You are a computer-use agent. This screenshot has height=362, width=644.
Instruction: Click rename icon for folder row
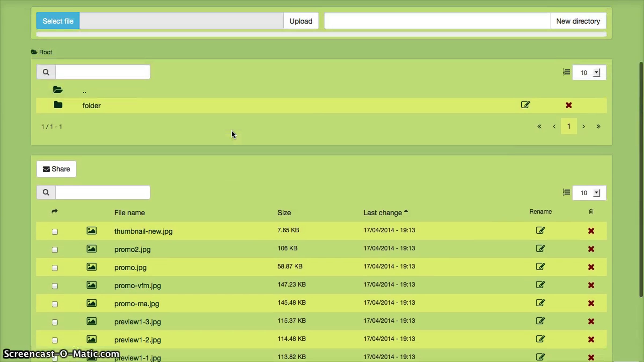(x=525, y=105)
